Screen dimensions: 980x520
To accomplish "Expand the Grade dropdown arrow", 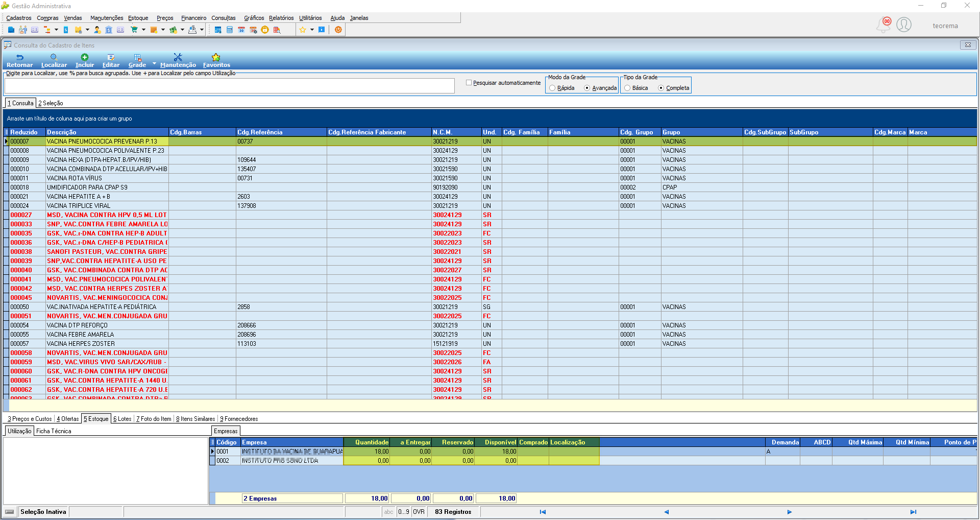I will coord(154,64).
